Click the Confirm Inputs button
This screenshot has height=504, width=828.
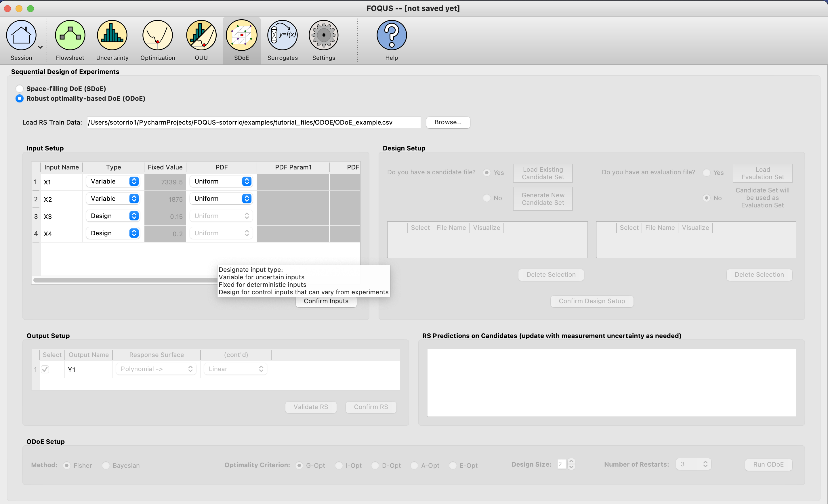pos(326,301)
